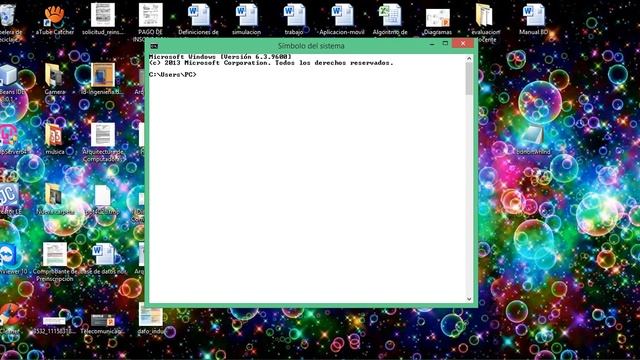Select the 0532_1115831 image file
The image size is (640, 360).
point(55,321)
